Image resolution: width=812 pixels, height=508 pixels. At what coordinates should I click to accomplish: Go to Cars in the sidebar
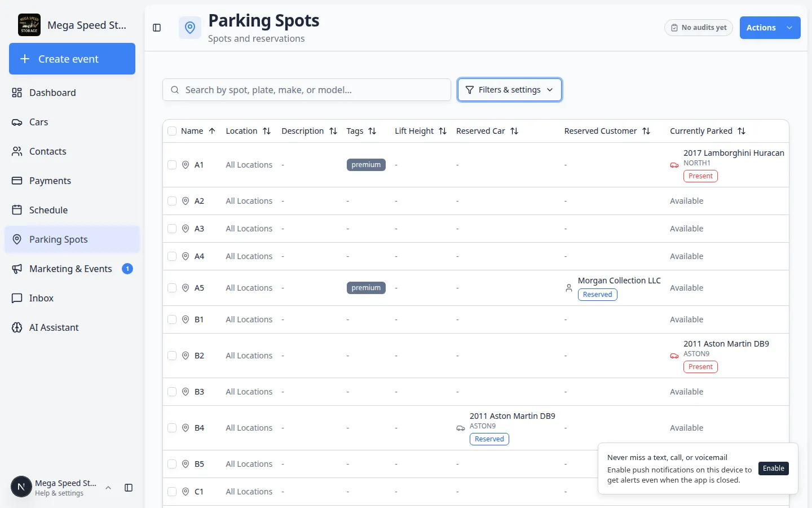click(x=72, y=122)
